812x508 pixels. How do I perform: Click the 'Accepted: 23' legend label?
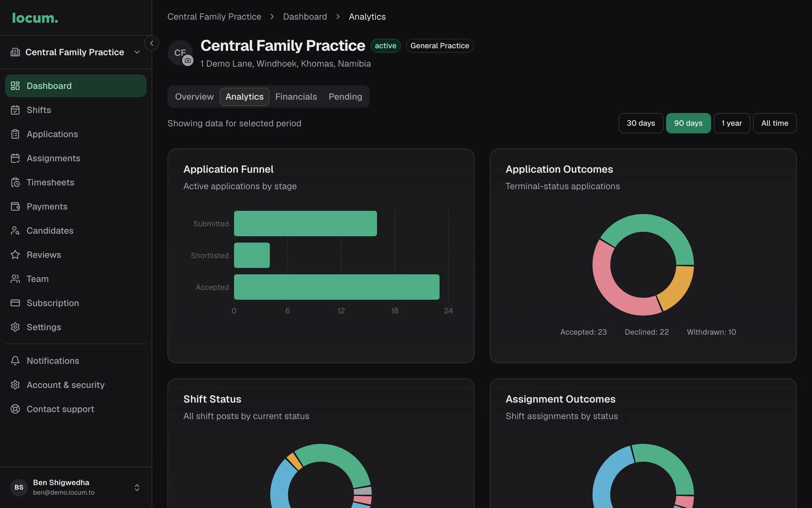pyautogui.click(x=583, y=332)
